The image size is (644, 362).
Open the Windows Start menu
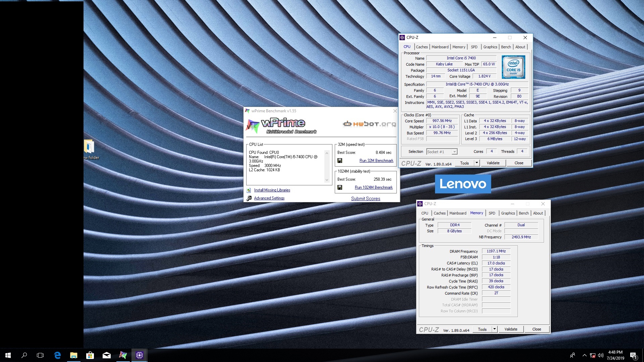[x=8, y=355]
